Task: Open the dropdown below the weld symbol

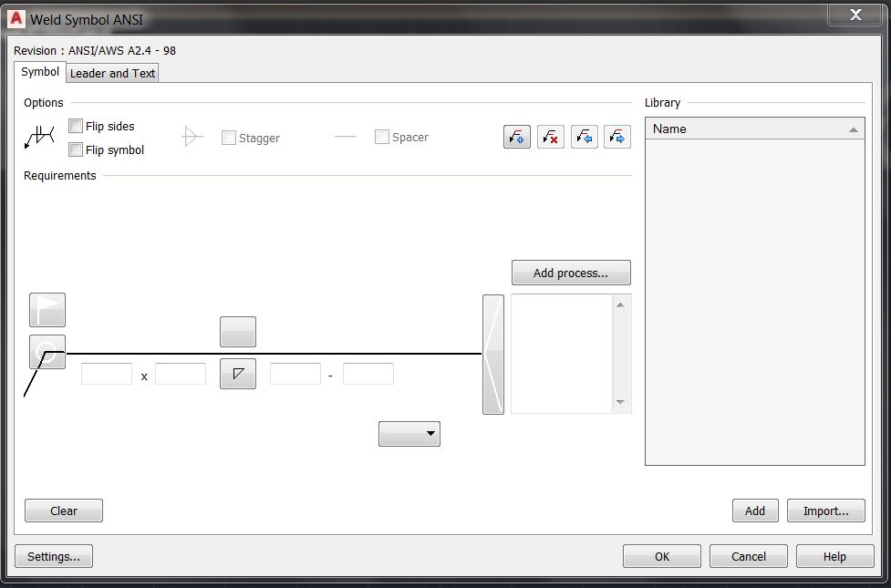Action: tap(409, 433)
